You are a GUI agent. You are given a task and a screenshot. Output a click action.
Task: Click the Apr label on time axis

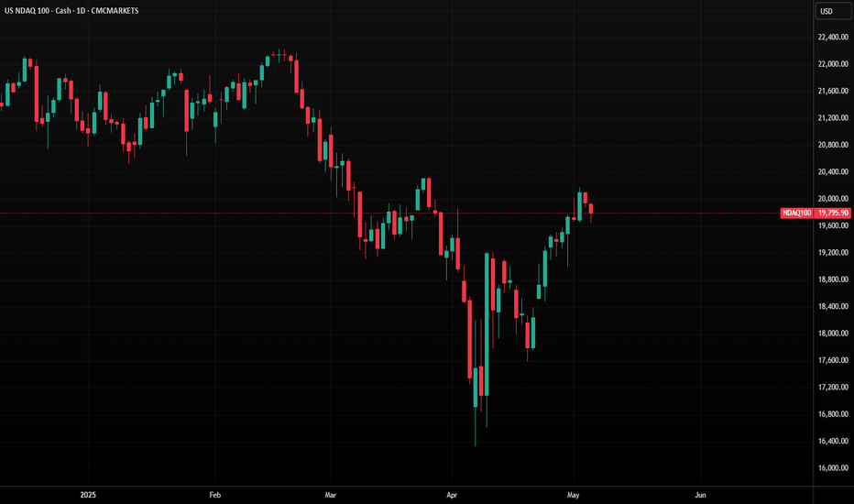pos(452,495)
